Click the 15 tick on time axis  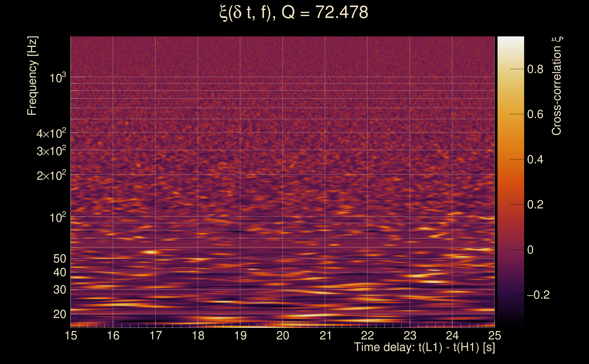(71, 336)
